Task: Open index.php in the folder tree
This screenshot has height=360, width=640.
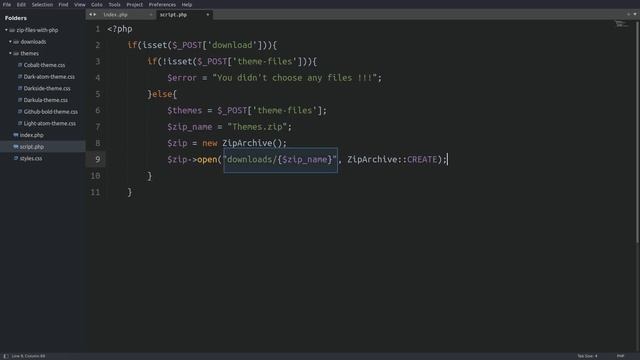Action: pyautogui.click(x=31, y=135)
